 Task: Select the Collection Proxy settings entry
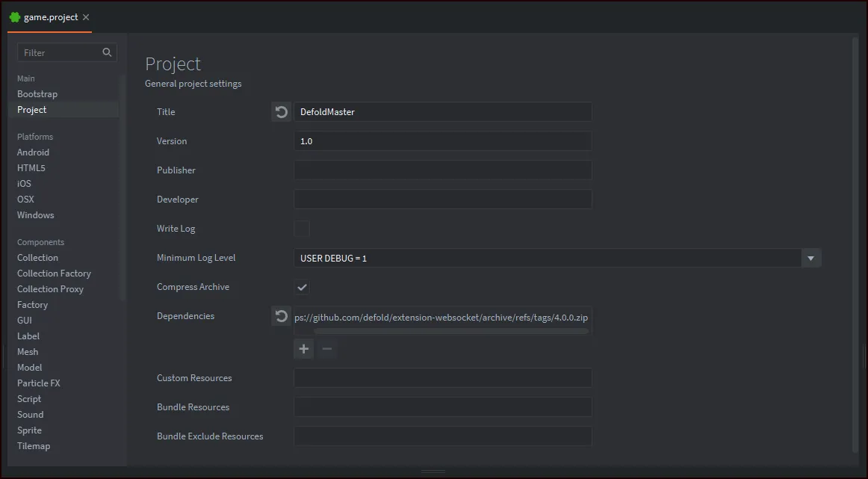50,288
